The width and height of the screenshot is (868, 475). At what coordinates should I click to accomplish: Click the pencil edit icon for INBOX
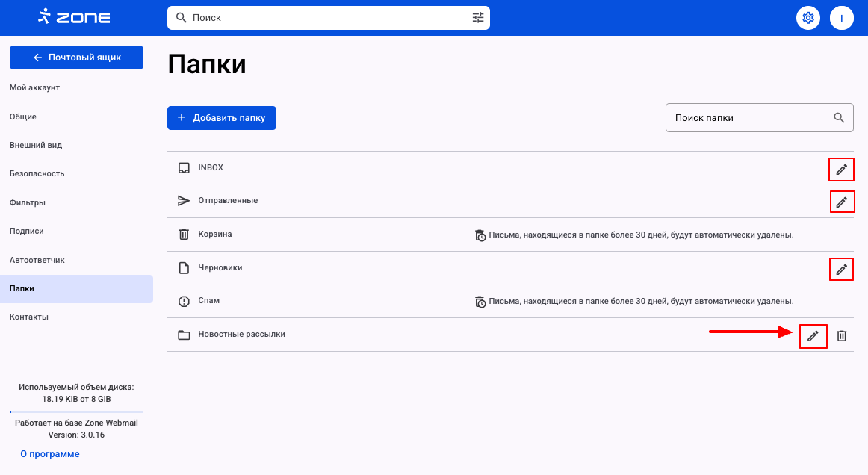point(841,170)
